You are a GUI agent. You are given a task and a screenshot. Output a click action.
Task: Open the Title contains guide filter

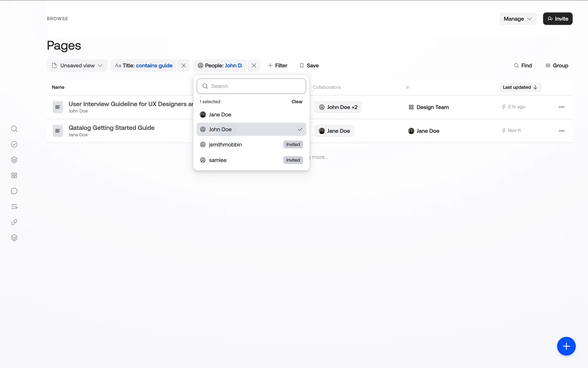point(144,66)
